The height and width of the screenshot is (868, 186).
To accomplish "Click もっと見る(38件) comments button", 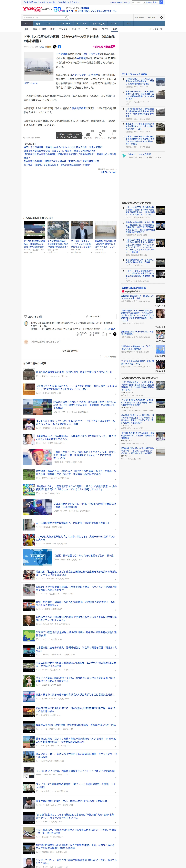I will click(70, 351).
